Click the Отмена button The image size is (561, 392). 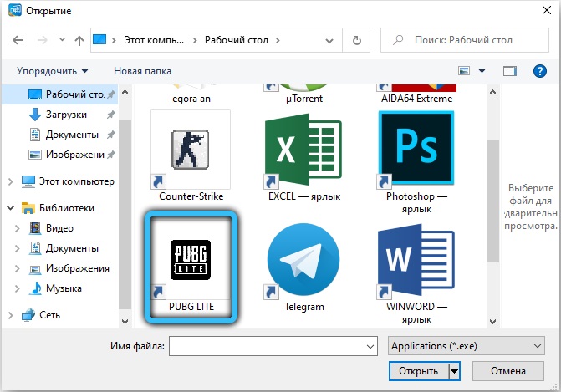point(508,371)
